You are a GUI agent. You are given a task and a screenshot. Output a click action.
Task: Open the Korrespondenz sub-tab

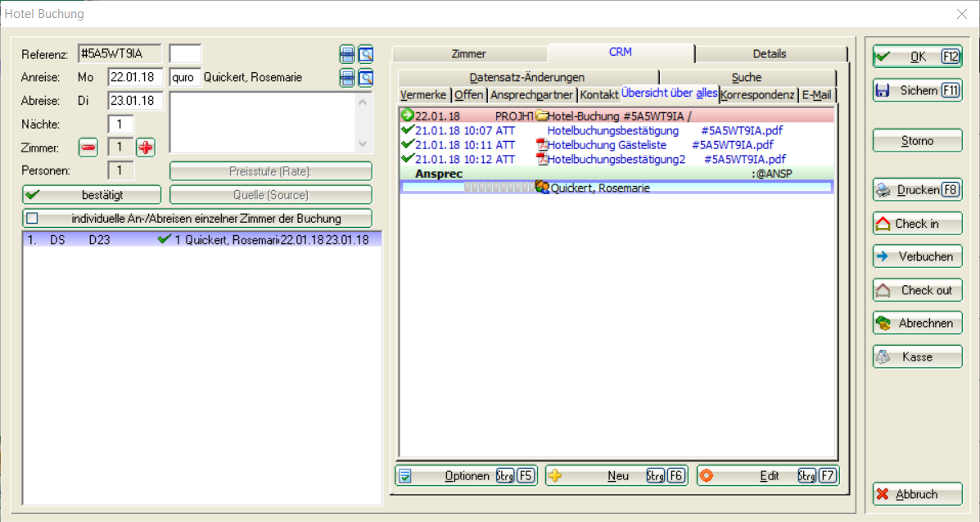(757, 95)
